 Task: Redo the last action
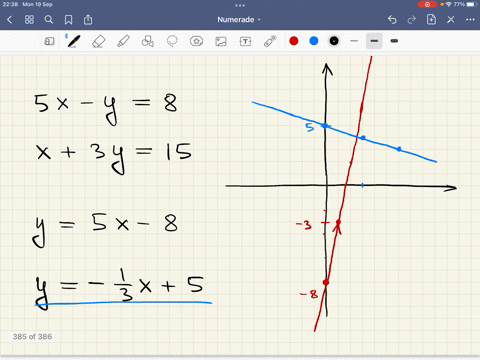[412, 20]
